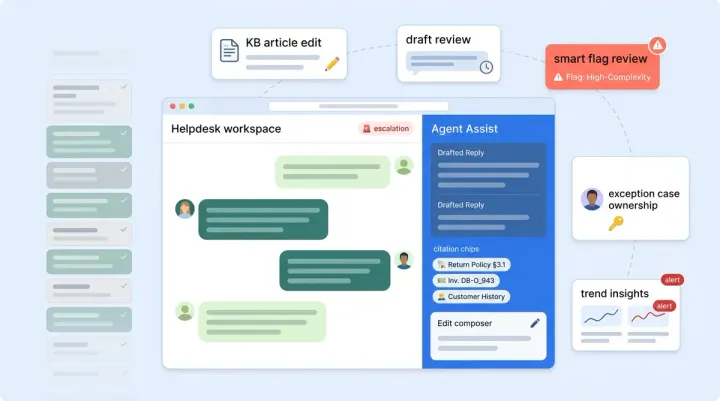Click the green window maximize dot
This screenshot has width=720, height=401.
[x=191, y=106]
